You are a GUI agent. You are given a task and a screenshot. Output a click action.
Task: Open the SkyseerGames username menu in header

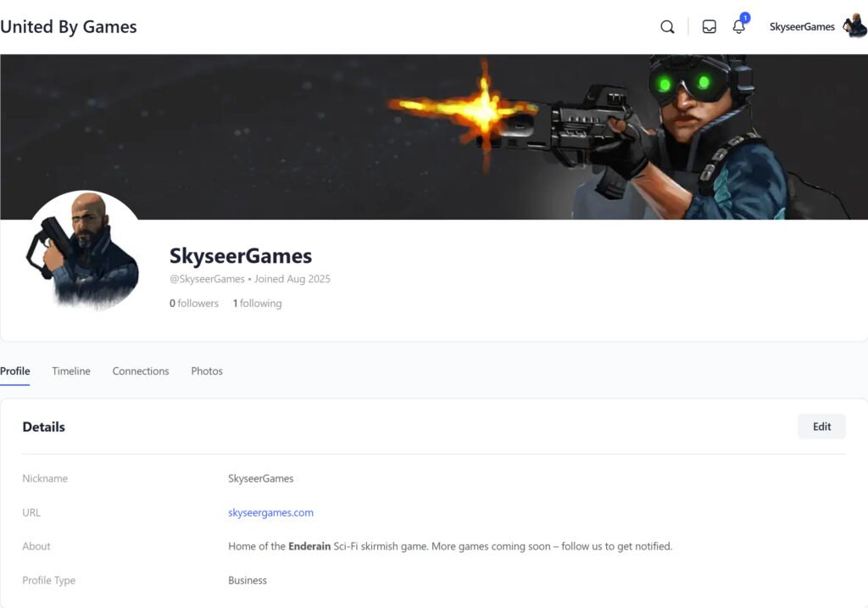pyautogui.click(x=802, y=27)
